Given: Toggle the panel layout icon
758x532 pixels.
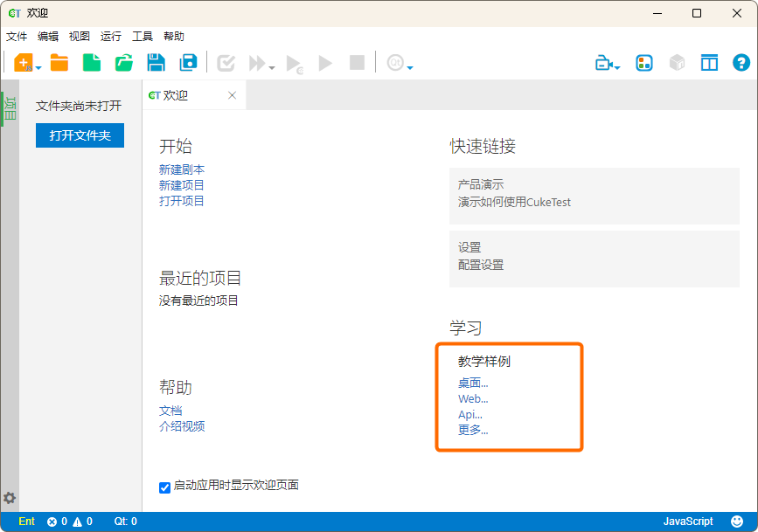Looking at the screenshot, I should point(709,63).
